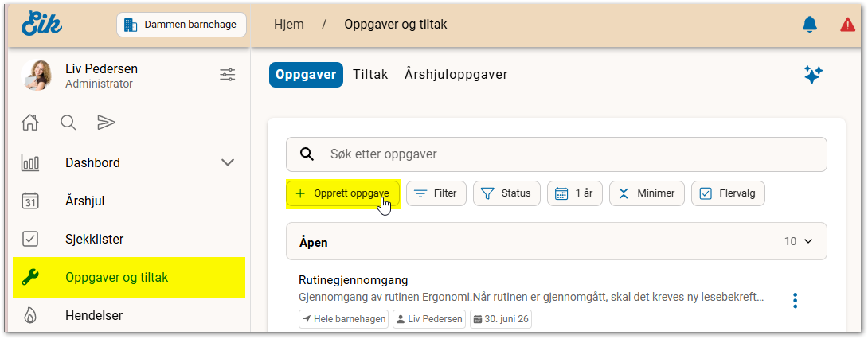Click the Eik logo

pyautogui.click(x=42, y=24)
